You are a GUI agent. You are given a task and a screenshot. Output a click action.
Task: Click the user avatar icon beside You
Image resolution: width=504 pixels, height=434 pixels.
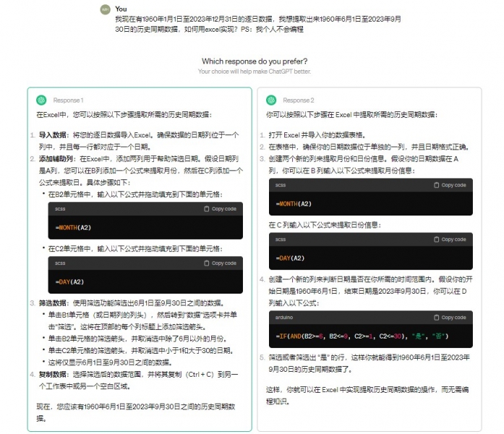click(x=105, y=10)
